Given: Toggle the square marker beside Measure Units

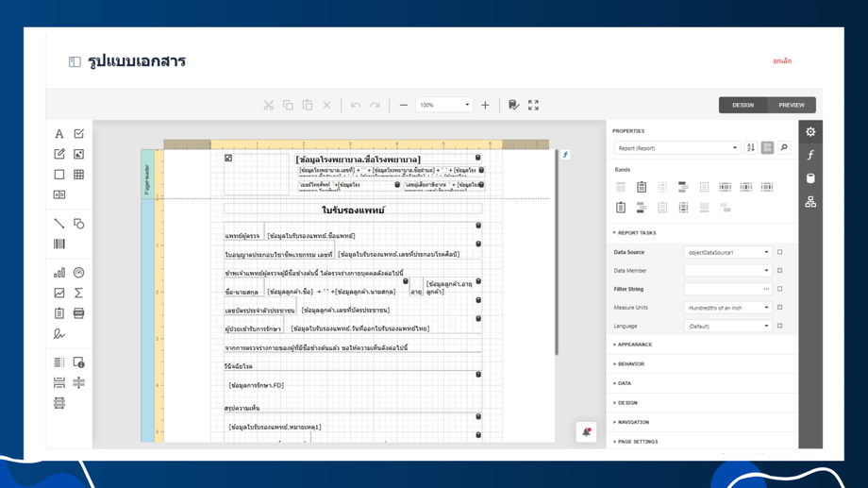Looking at the screenshot, I should (779, 308).
